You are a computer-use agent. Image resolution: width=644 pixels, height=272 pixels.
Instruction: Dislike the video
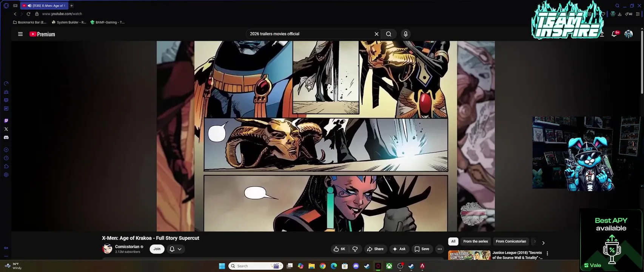pos(355,249)
